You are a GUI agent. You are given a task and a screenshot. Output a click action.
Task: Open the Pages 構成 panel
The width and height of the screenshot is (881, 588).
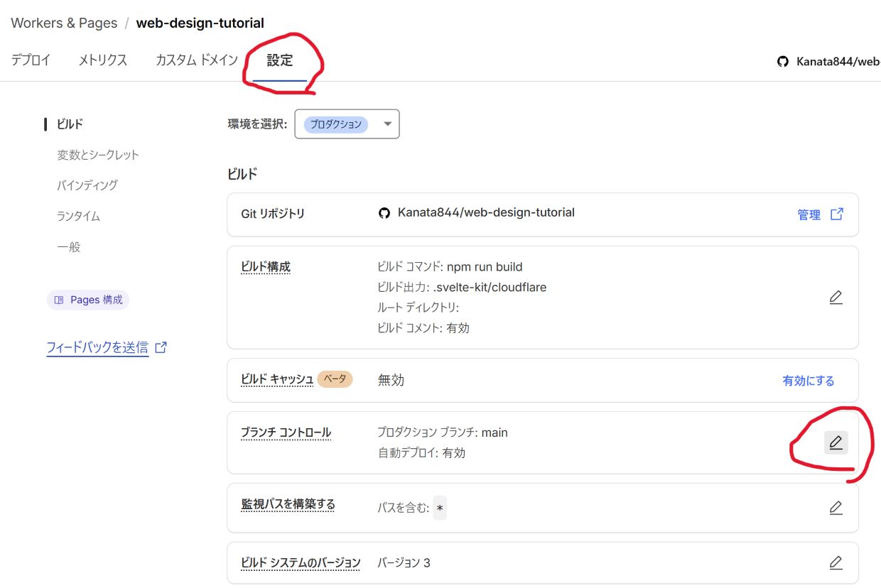88,299
